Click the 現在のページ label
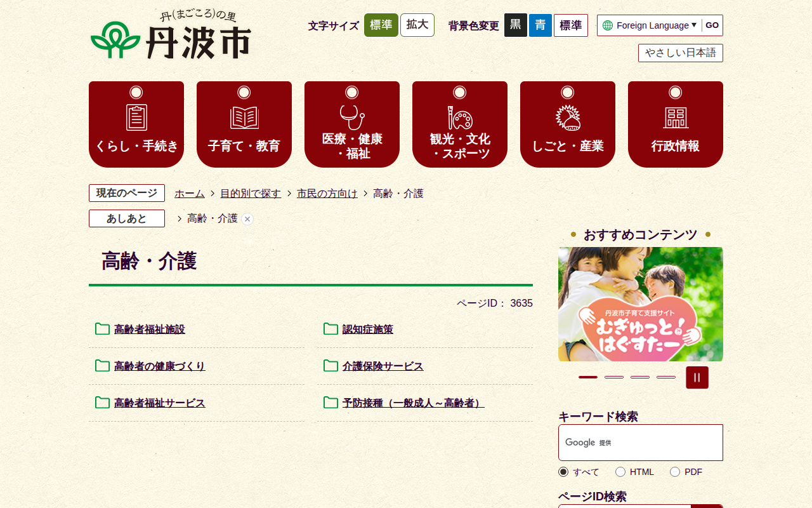Viewport: 812px width, 508px height. 127,193
